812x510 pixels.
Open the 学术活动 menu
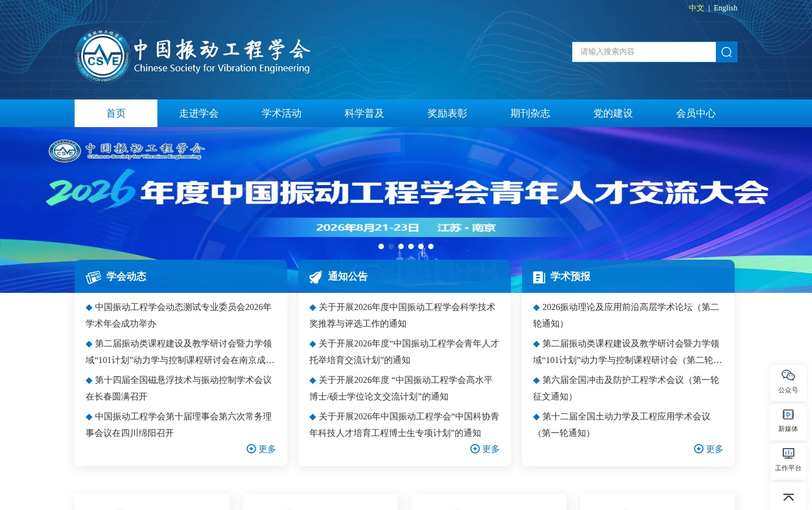(x=282, y=113)
